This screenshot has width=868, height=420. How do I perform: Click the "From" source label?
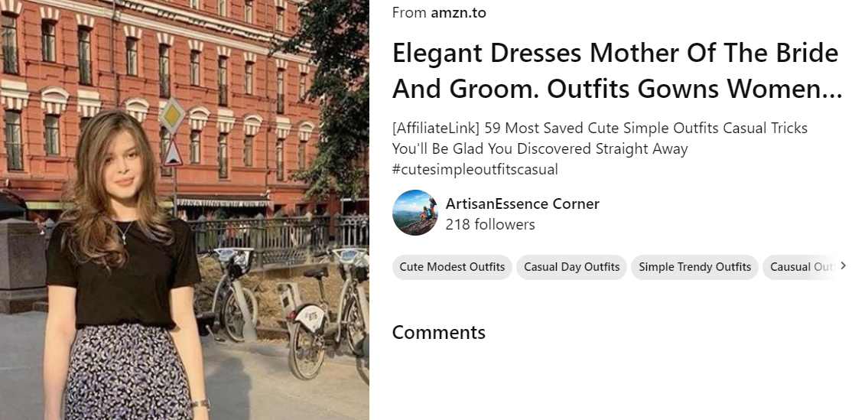point(409,13)
